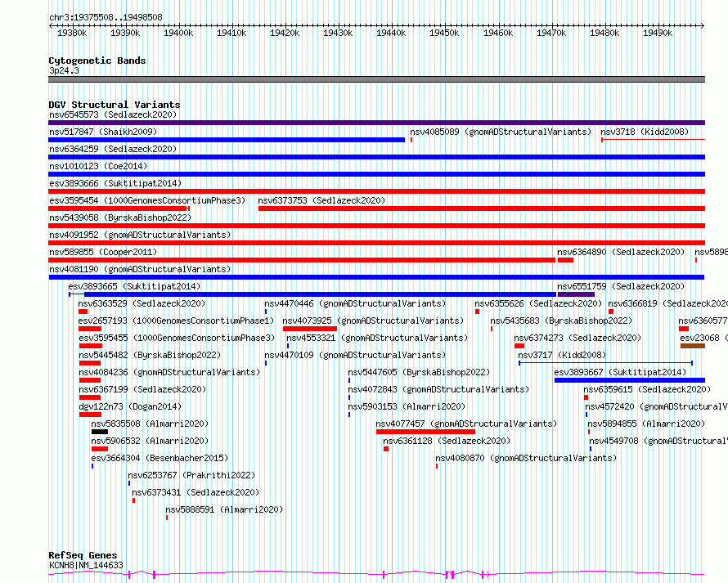Select the nsv4077457 (gnomADStructuralVariants) label
Viewport: 728px width, 583px height.
[466, 424]
